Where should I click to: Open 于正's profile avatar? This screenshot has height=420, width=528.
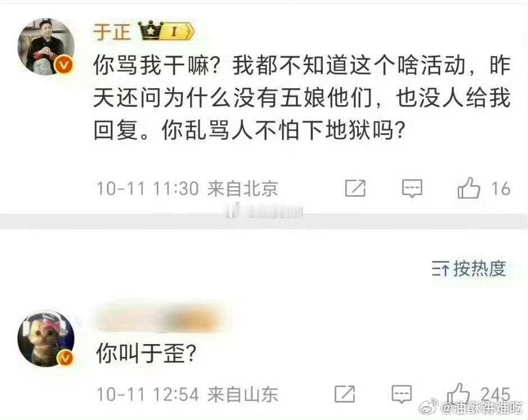coord(46,47)
